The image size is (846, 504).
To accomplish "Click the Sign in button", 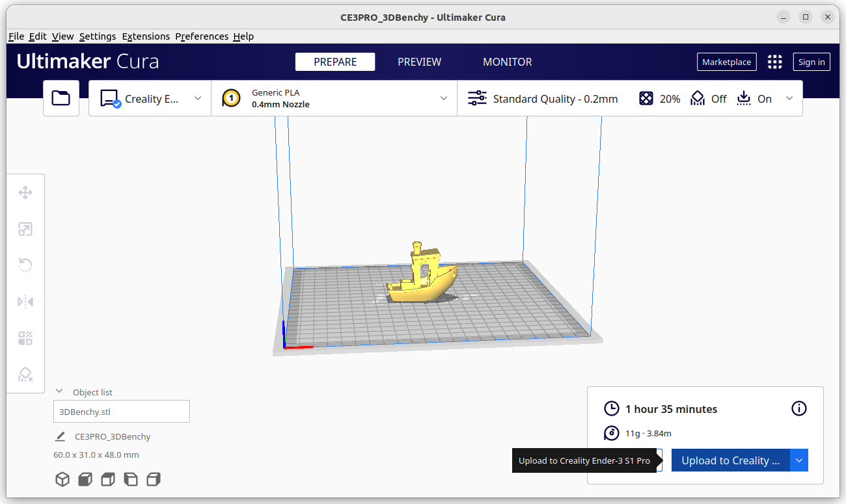I will coord(812,62).
